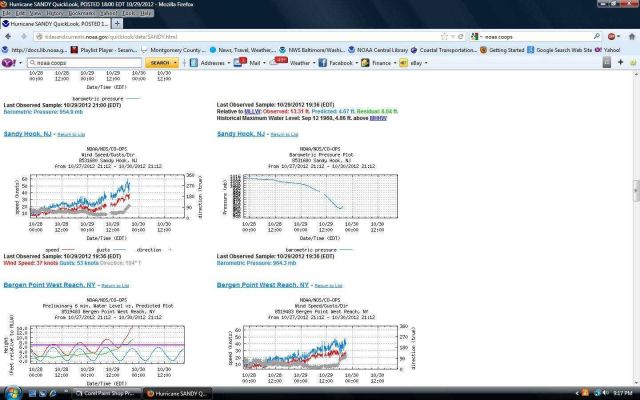Open the Edit menu
Screen dimensions: 640x400
pyautogui.click(x=21, y=13)
